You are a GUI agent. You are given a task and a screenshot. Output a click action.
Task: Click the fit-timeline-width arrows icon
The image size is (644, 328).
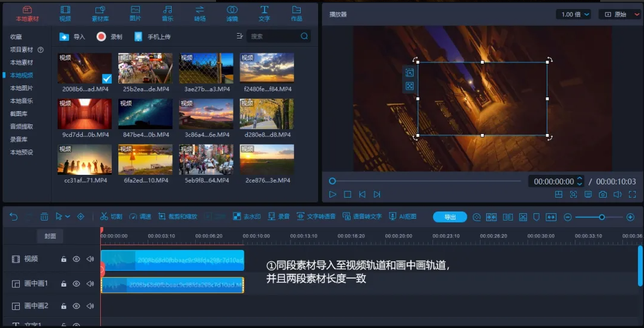tap(551, 217)
